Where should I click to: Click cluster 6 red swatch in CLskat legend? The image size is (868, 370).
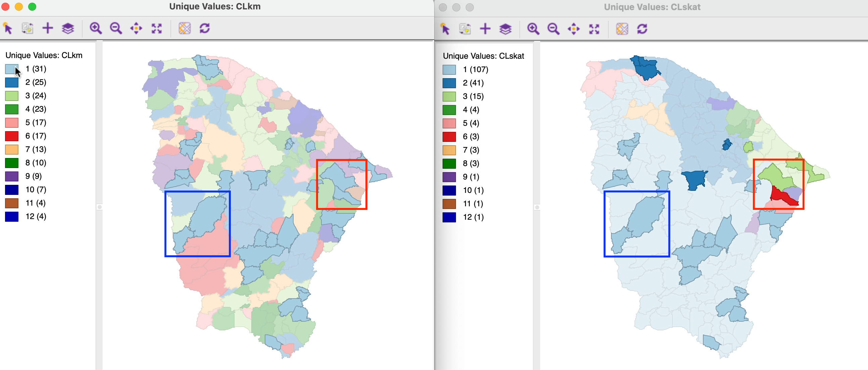click(x=449, y=137)
